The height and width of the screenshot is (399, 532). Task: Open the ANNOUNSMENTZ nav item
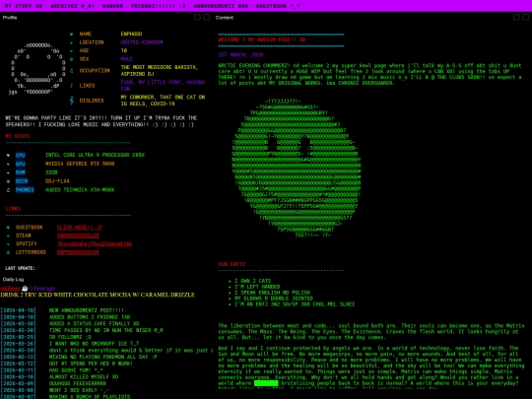click(221, 6)
